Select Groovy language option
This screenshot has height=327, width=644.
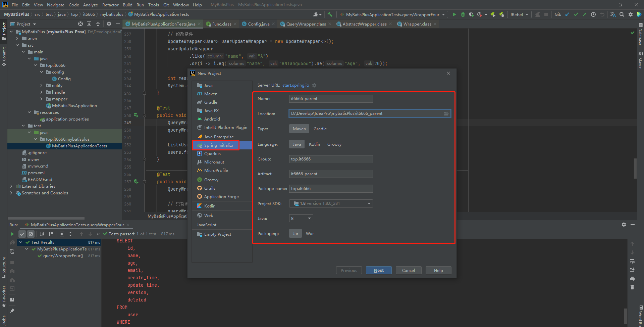click(334, 144)
